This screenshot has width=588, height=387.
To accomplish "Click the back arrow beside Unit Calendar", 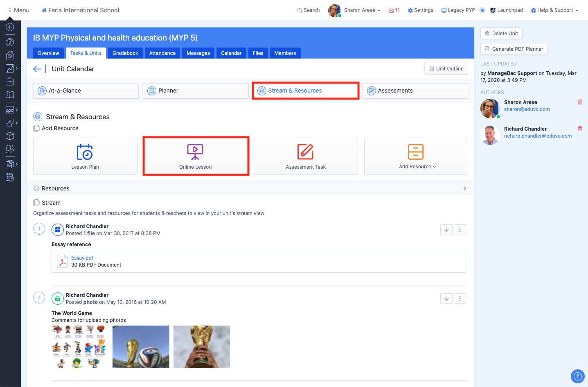I will [x=37, y=69].
